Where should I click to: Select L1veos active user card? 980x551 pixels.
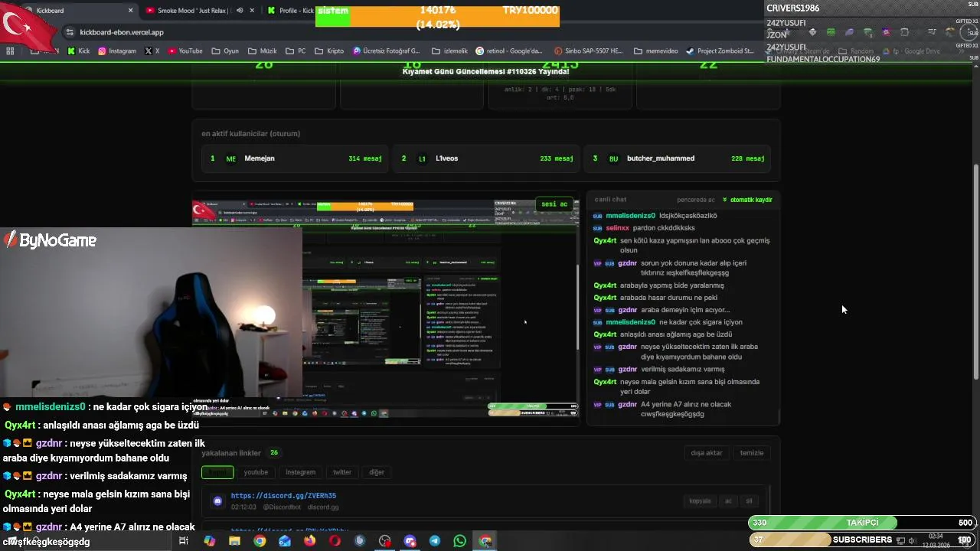[x=486, y=158]
